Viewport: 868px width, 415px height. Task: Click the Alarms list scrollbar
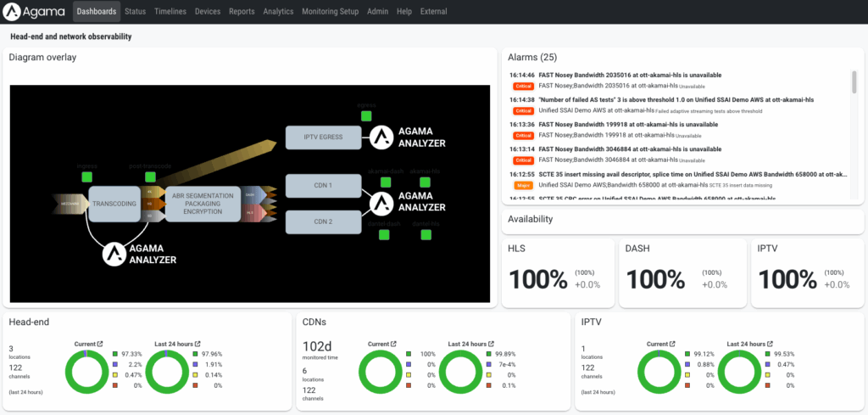pos(854,83)
